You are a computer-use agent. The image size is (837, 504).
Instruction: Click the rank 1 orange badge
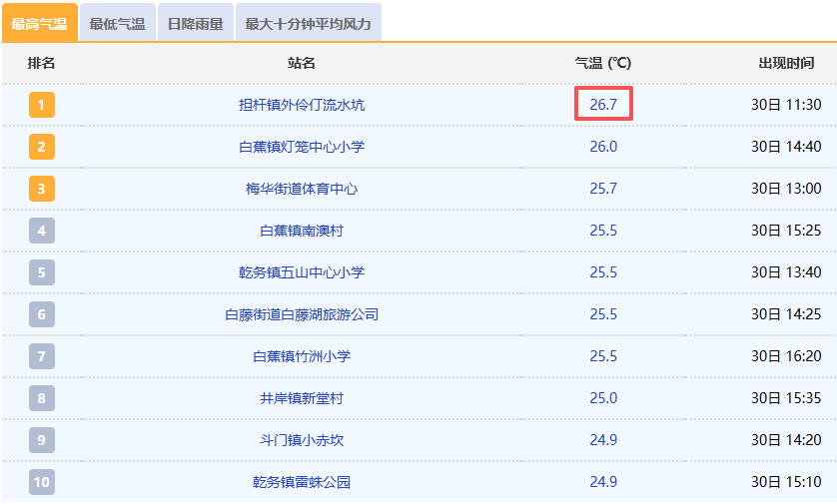tap(42, 105)
